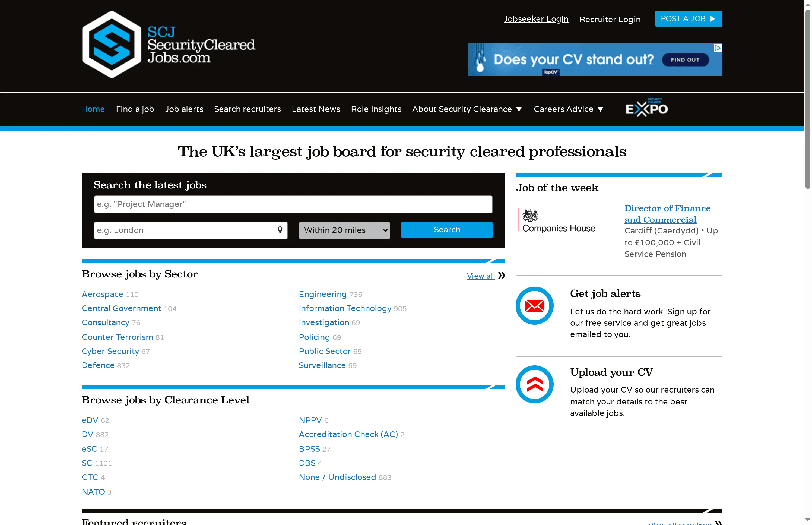Open the Companies House logo thumbnail
Image resolution: width=812 pixels, height=525 pixels.
557,223
